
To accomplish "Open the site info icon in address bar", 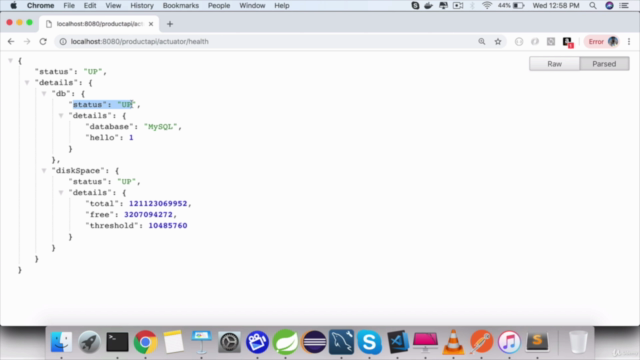I will 63,42.
